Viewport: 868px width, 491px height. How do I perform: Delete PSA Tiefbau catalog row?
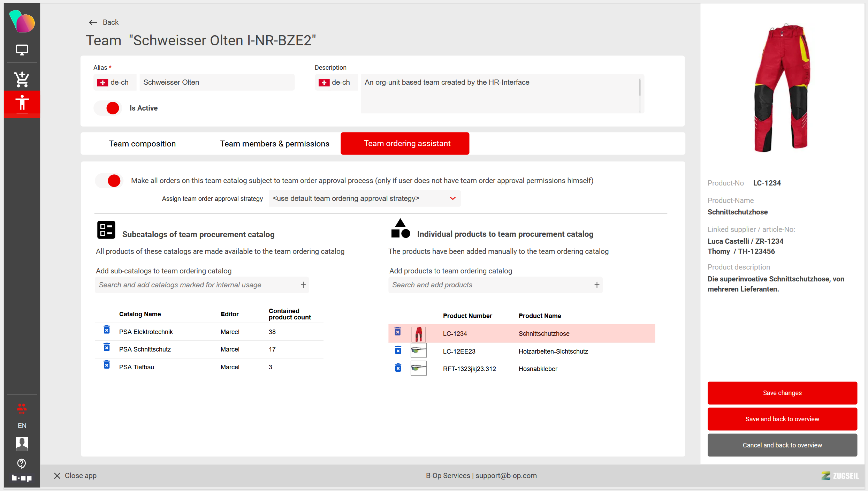(x=107, y=365)
